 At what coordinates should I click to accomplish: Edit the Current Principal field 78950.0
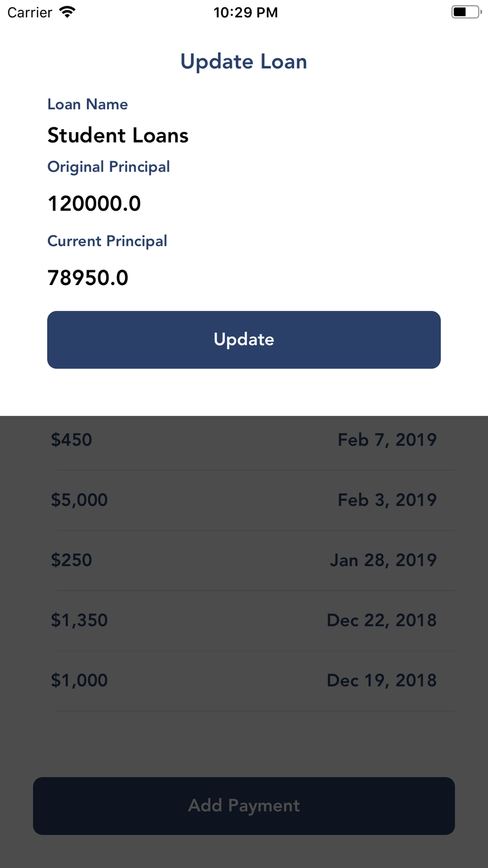(244, 278)
